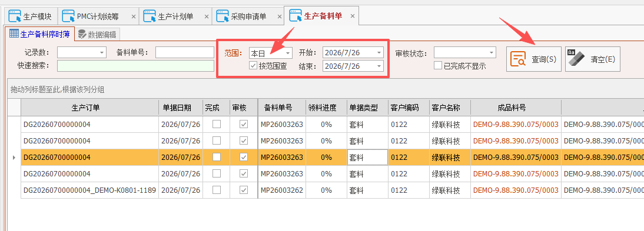Click the 生产计划单 tab icon

(x=150, y=16)
